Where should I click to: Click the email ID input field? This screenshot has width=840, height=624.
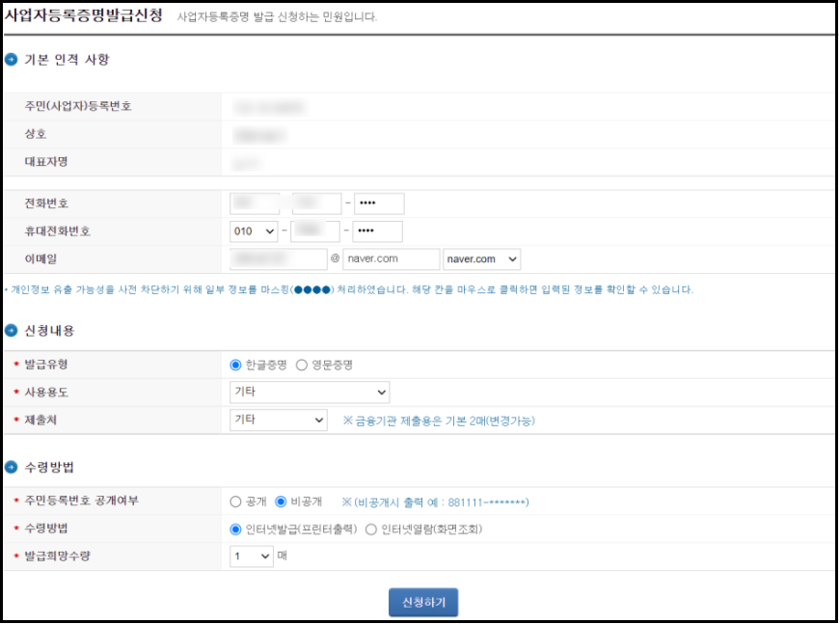click(278, 259)
